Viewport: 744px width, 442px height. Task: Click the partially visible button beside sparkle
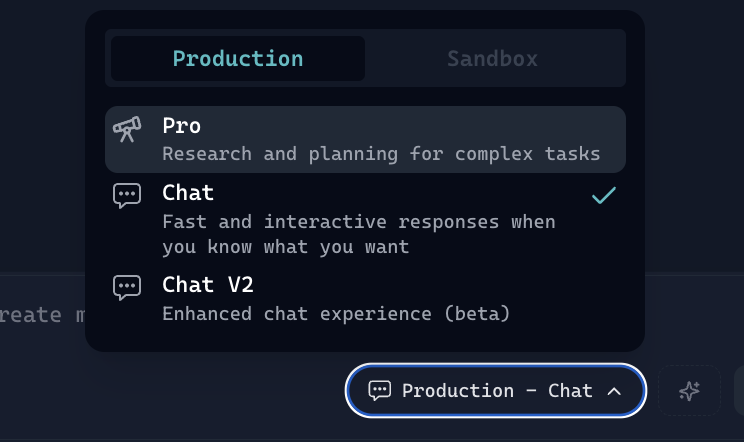(x=739, y=391)
